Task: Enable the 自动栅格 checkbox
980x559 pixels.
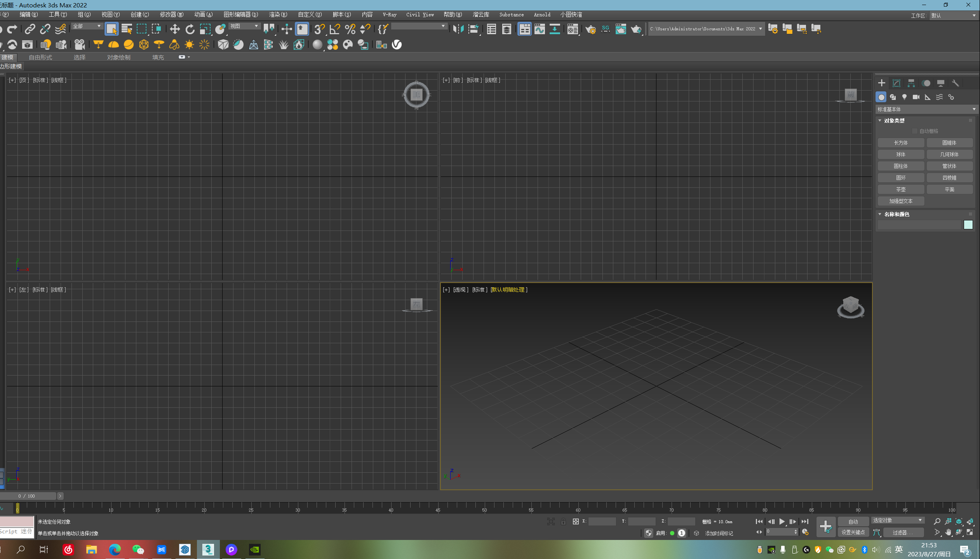Action: point(915,131)
